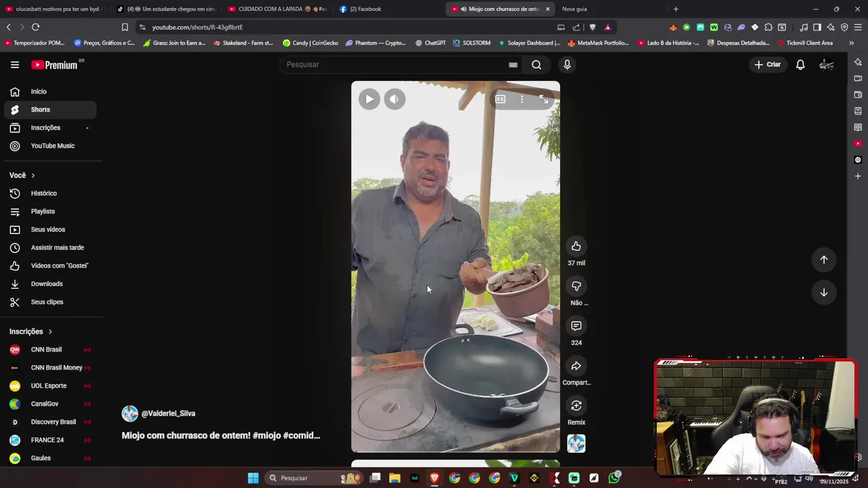Open the on-screen keyboard icon in search box

coord(513,64)
